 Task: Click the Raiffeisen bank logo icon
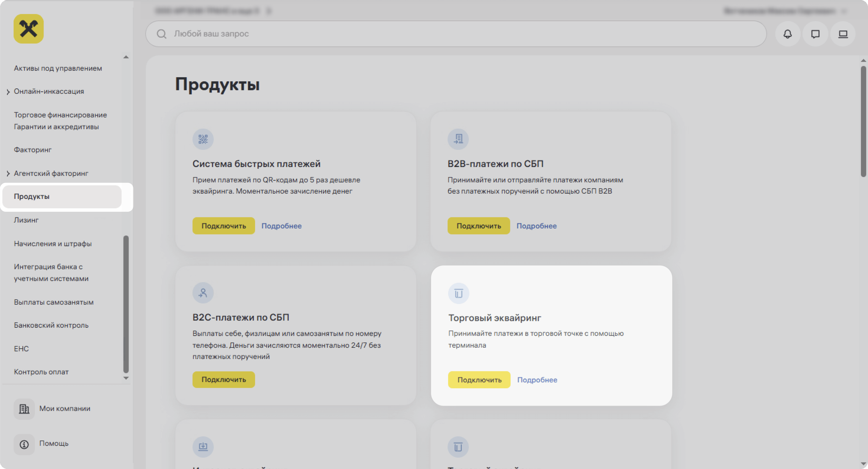coord(28,29)
